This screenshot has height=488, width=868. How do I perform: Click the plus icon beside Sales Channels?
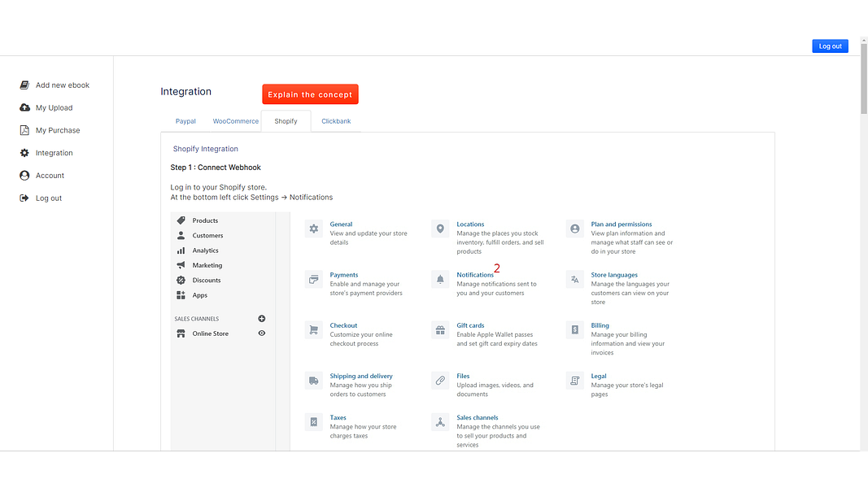(262, 319)
